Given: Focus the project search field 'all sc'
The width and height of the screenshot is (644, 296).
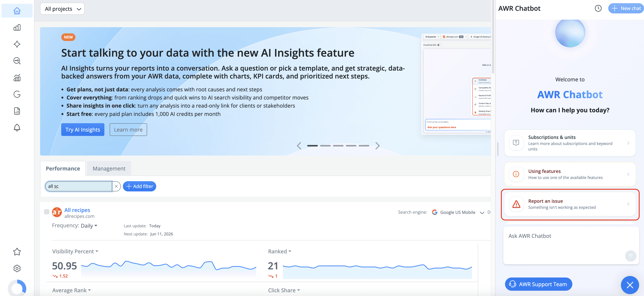Looking at the screenshot, I should [78, 187].
